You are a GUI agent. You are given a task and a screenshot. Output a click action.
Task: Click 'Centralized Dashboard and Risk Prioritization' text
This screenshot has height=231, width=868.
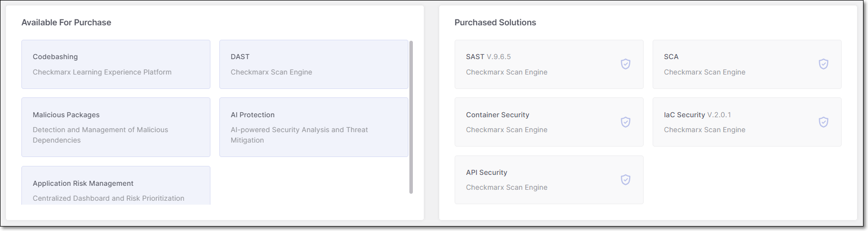(x=108, y=198)
